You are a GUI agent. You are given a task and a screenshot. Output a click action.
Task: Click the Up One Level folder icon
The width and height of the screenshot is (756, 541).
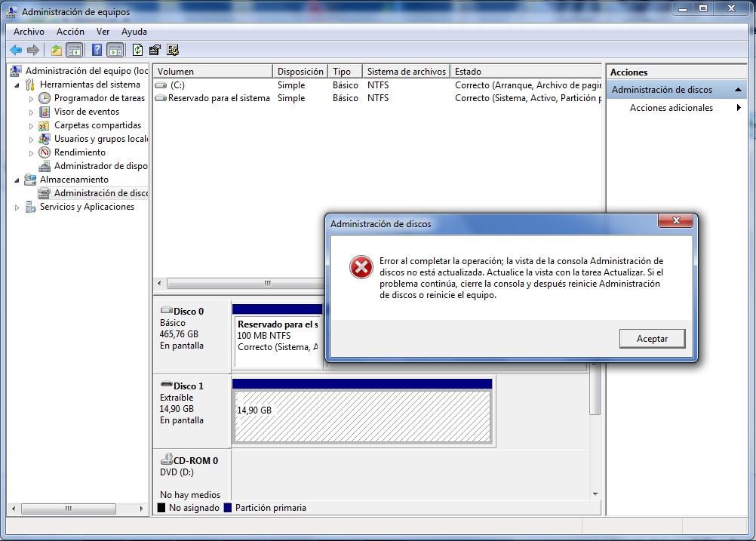pos(57,50)
